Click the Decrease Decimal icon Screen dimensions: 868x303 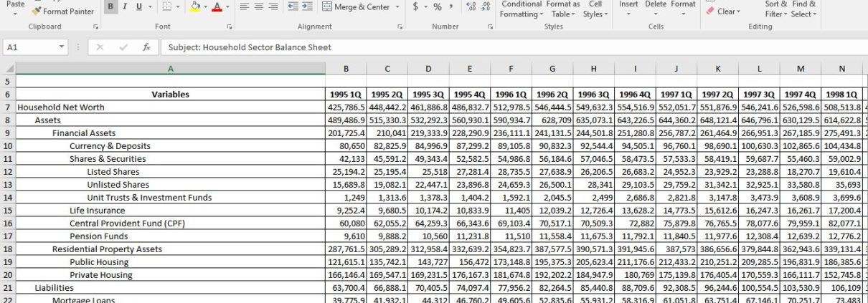[486, 7]
